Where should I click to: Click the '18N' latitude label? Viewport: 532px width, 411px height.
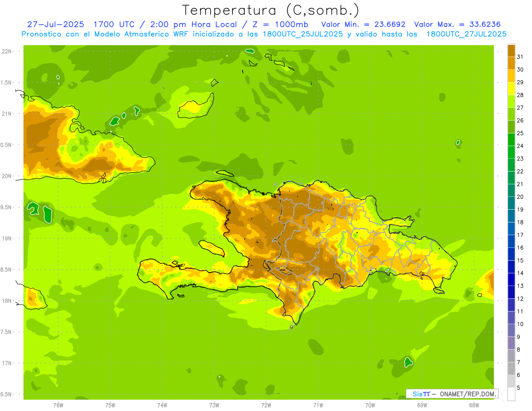point(6,301)
